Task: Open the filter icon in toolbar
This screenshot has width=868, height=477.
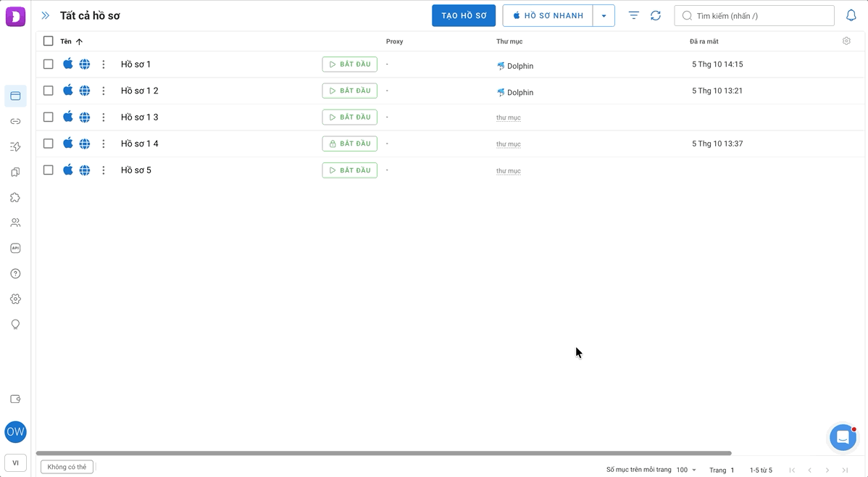Action: tap(634, 15)
